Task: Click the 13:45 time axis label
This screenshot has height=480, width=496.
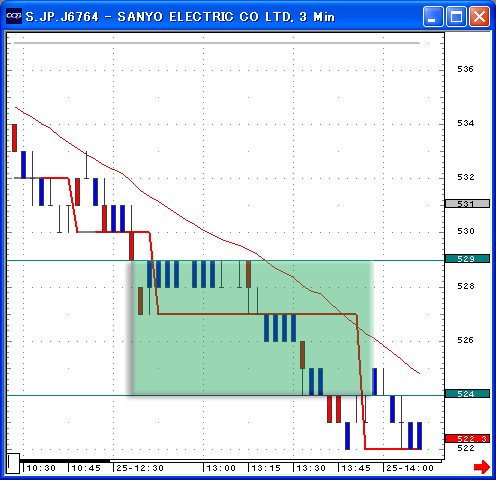Action: [x=356, y=468]
